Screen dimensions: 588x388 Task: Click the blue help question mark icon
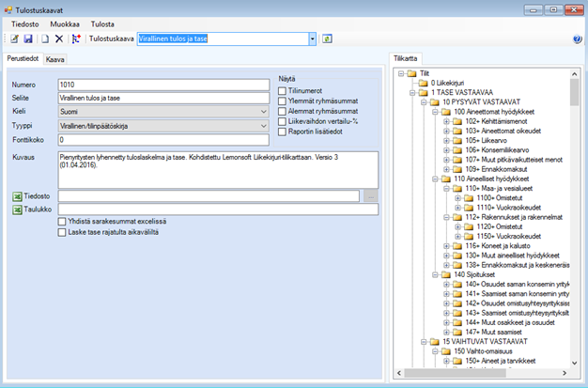pos(577,39)
